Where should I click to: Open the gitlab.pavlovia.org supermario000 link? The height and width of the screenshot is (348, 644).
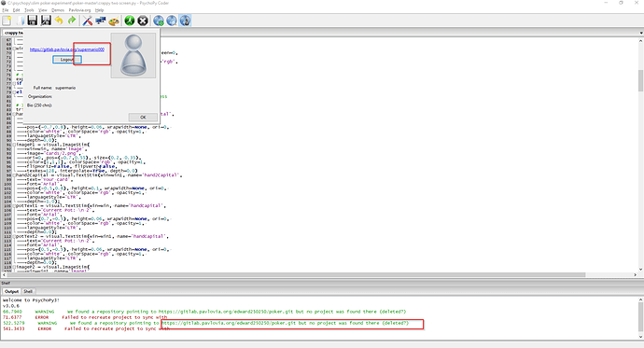click(x=67, y=49)
